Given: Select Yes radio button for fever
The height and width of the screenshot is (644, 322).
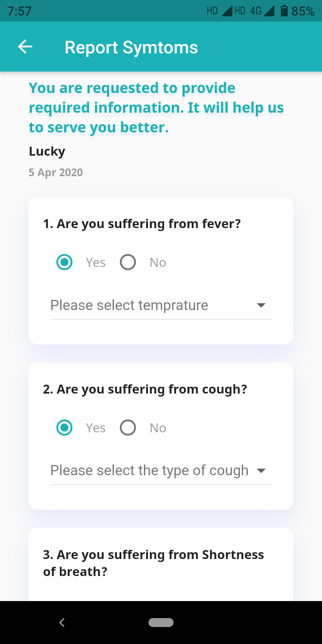Looking at the screenshot, I should pyautogui.click(x=64, y=262).
